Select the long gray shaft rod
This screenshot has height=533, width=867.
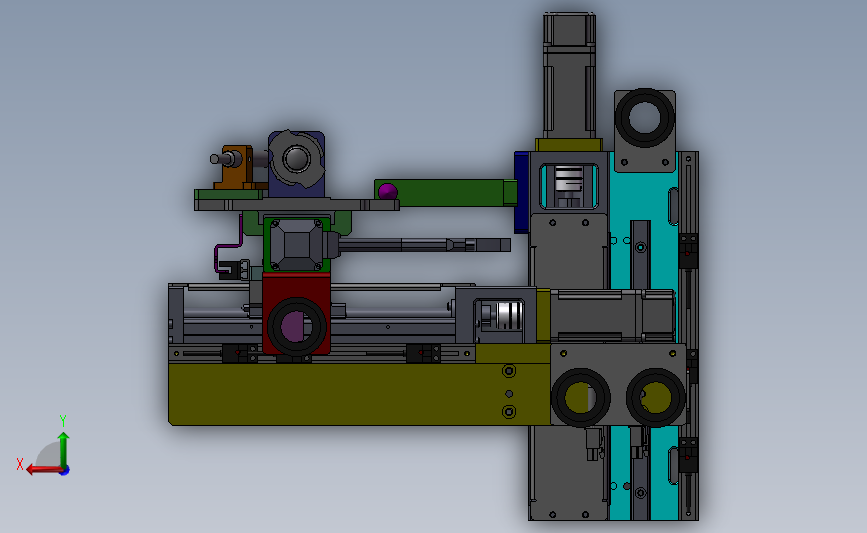(423, 244)
